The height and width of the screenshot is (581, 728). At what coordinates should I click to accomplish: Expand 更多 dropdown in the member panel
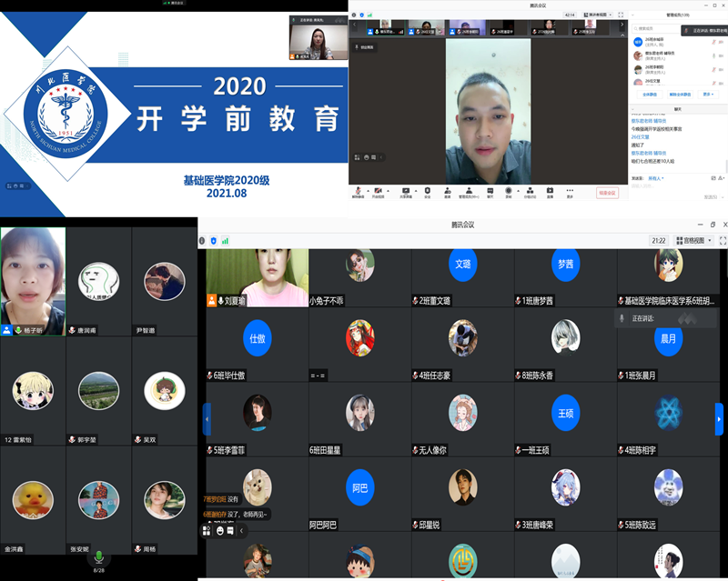(708, 94)
